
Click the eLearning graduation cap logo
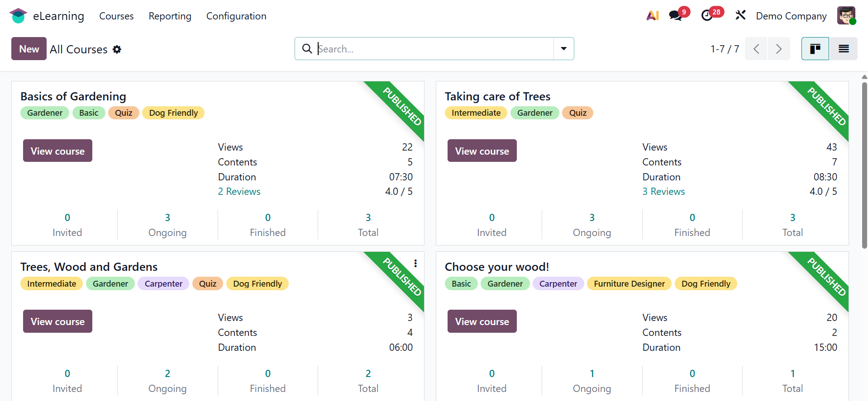coord(18,16)
